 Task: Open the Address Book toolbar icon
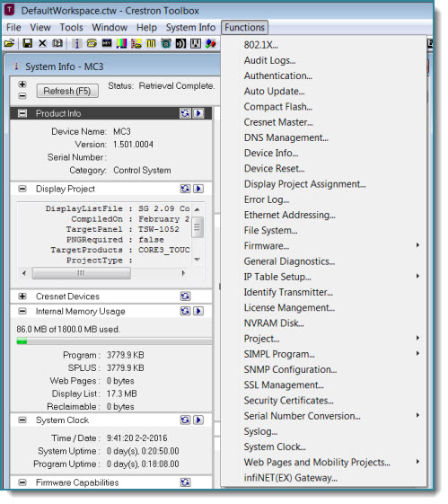(x=57, y=43)
